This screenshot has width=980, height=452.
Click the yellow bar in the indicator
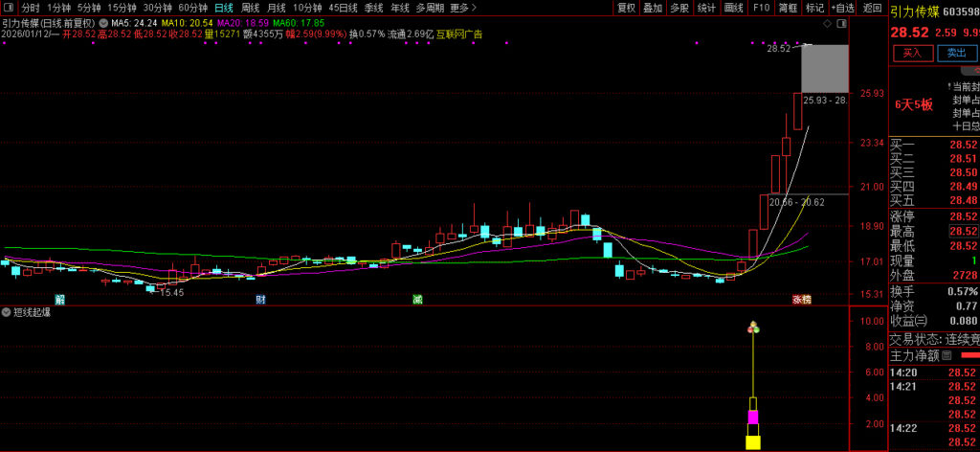[753, 441]
